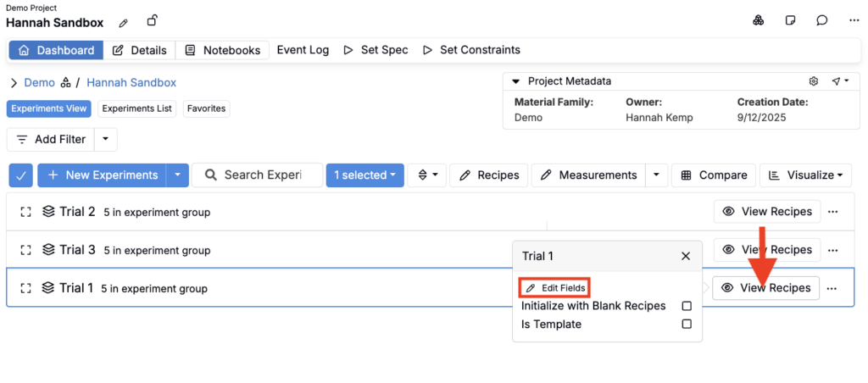Check the Is Template checkbox
Screen dimensions: 868x383
687,325
